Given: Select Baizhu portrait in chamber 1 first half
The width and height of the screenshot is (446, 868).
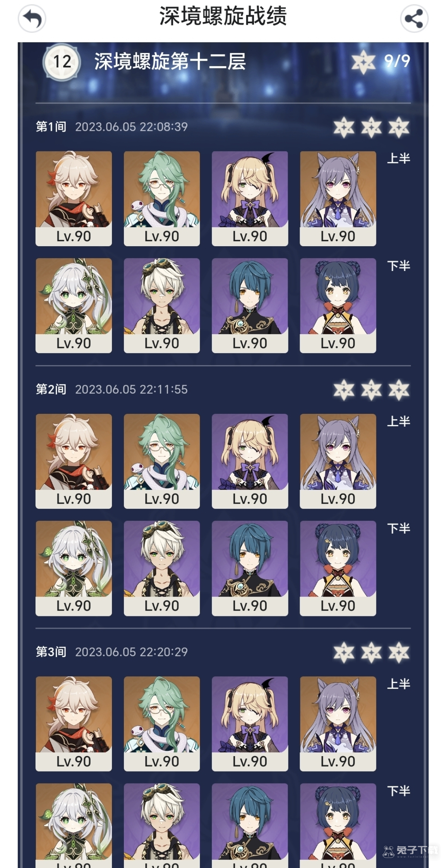Looking at the screenshot, I should coord(162,198).
